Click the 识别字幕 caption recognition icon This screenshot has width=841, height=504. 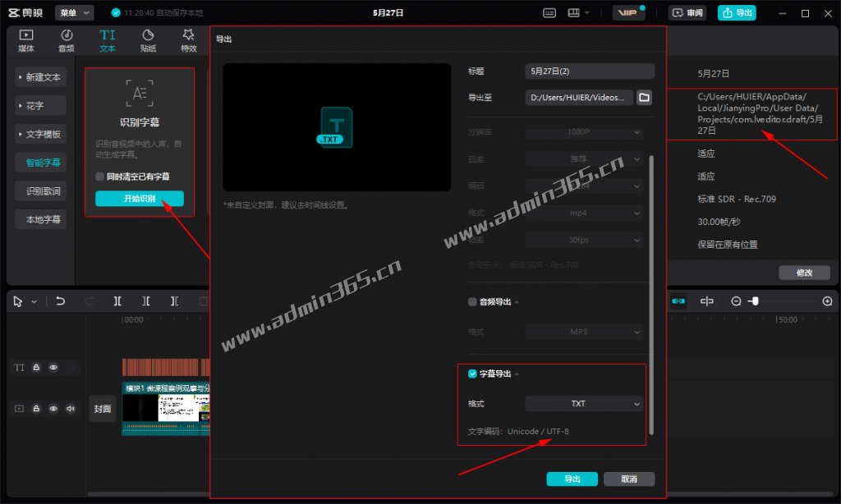(x=140, y=94)
